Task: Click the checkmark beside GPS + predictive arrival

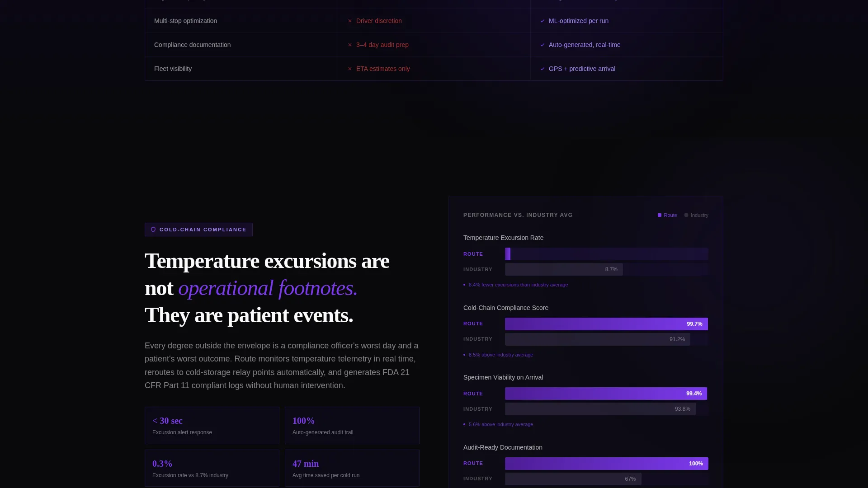Action: pyautogui.click(x=542, y=69)
